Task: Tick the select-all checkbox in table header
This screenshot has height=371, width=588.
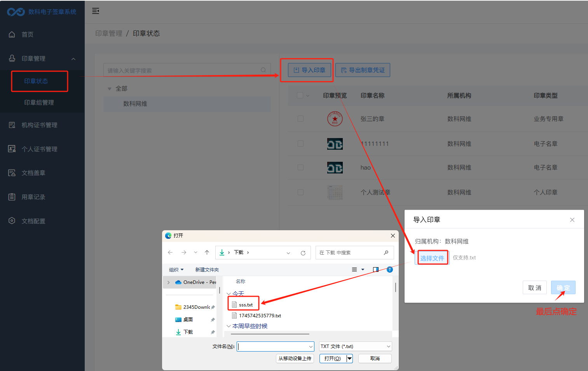Action: 300,95
